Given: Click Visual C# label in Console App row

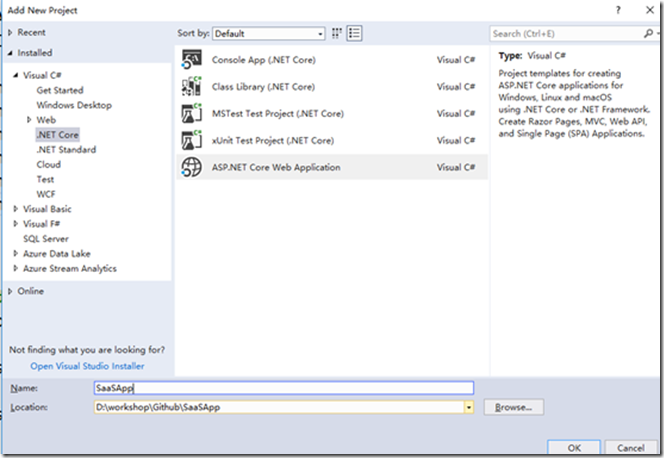Looking at the screenshot, I should (x=456, y=60).
